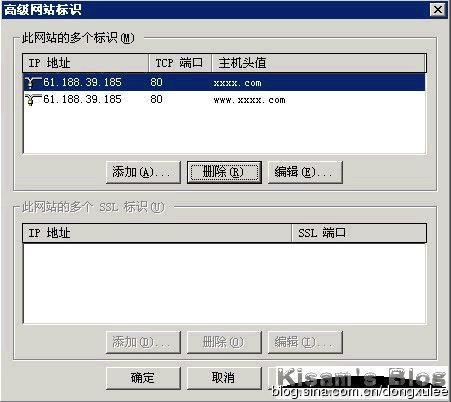Click network icon of www.xxxx.com row
The width and height of the screenshot is (451, 402).
(33, 99)
